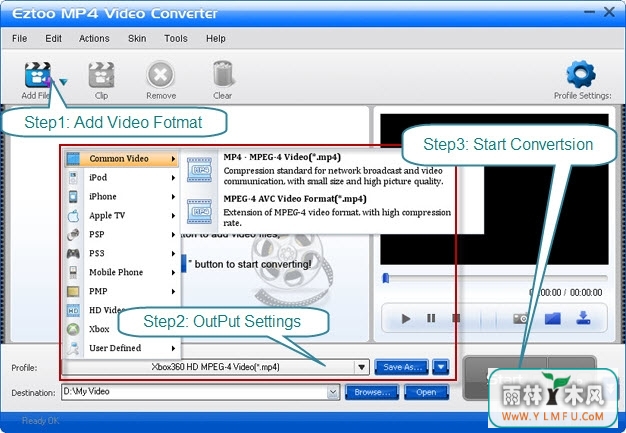The width and height of the screenshot is (626, 433).
Task: Expand the PSP submenu arrow
Action: click(x=173, y=234)
